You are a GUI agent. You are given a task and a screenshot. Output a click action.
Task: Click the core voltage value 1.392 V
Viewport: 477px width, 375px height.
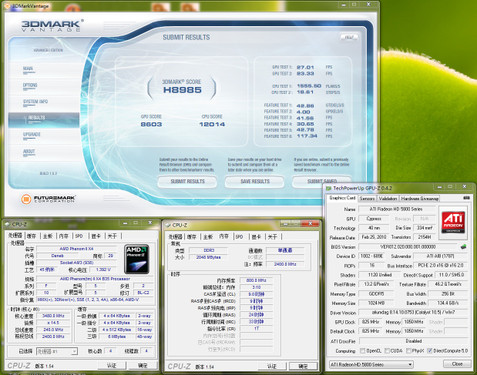pyautogui.click(x=103, y=269)
